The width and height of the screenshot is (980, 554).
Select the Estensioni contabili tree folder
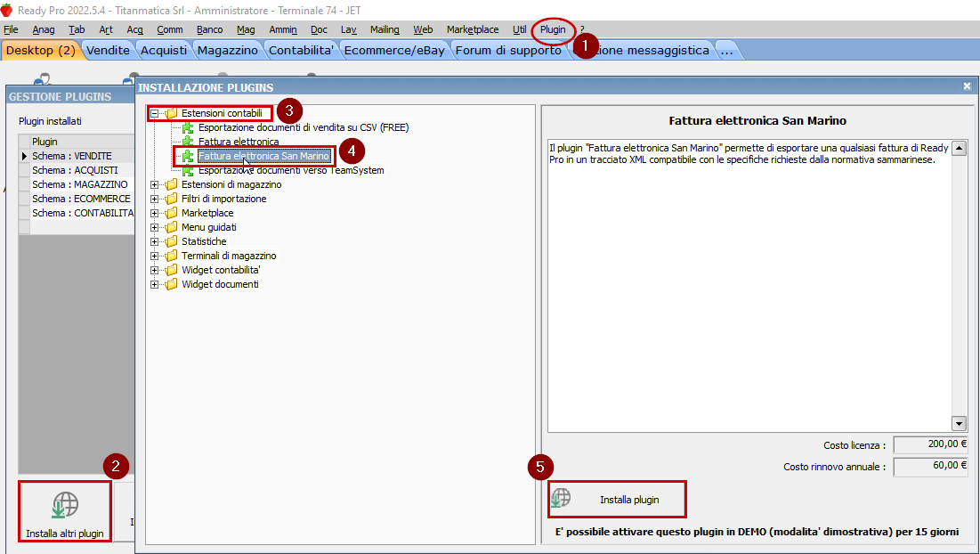(x=222, y=113)
